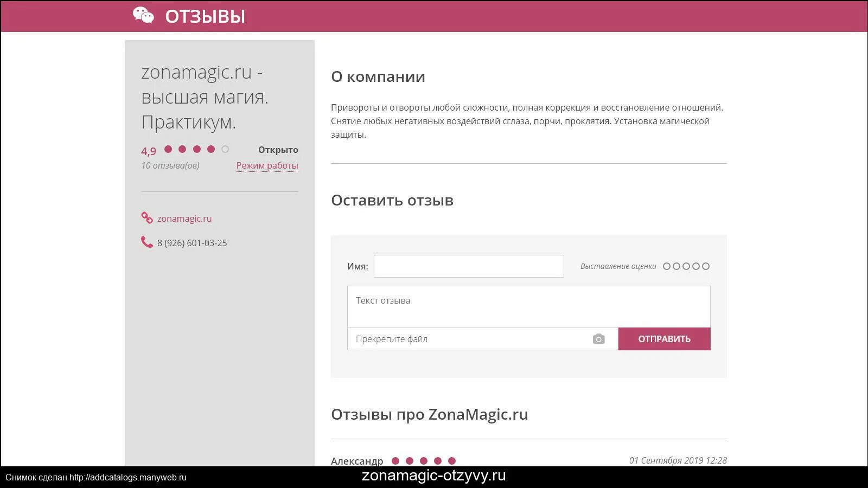
Task: Click the 10 отзыва(ов) review count
Action: click(x=170, y=165)
